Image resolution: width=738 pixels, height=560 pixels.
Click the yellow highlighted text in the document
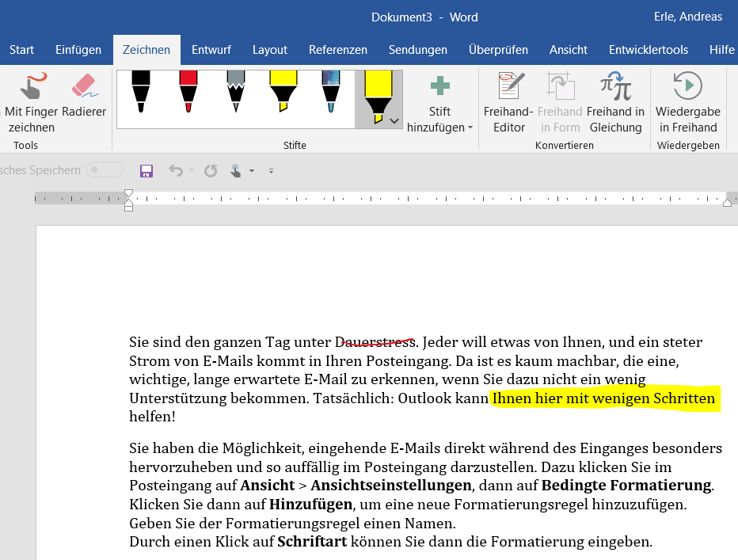click(x=603, y=399)
